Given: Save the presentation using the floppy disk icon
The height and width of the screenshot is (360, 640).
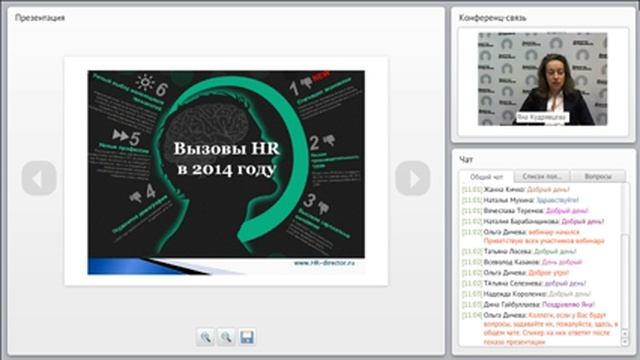Looking at the screenshot, I should tap(247, 337).
